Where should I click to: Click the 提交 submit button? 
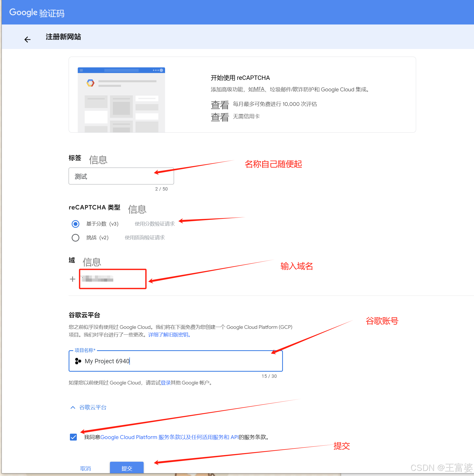[127, 468]
